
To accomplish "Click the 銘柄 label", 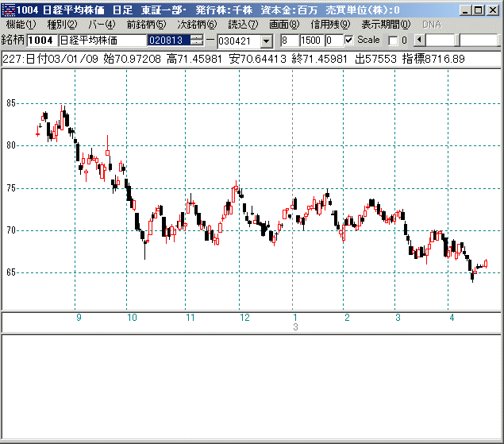I will pos(13,40).
